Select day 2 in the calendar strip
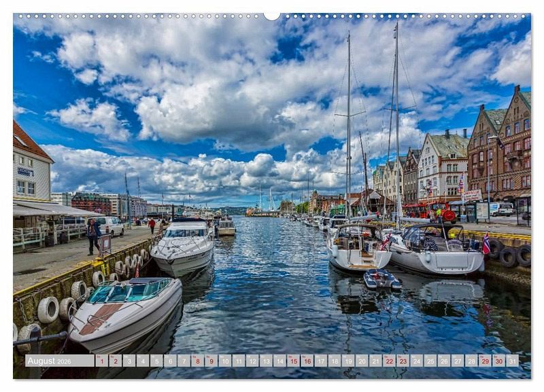Viewport: 544px width, 392px height. click(115, 361)
